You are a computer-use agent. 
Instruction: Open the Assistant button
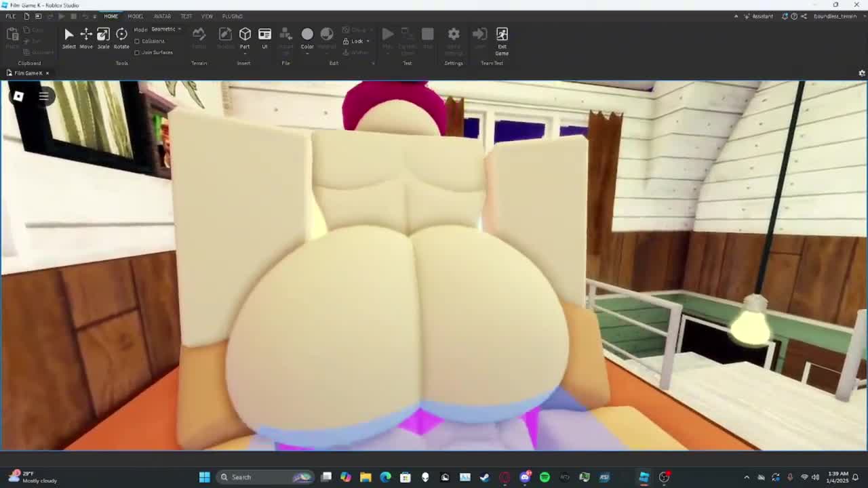pos(758,16)
